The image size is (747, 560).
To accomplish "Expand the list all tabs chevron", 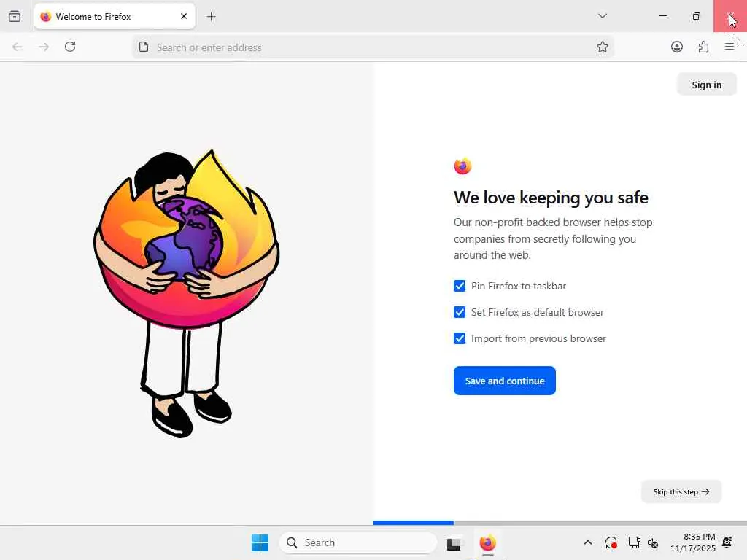I will (602, 16).
